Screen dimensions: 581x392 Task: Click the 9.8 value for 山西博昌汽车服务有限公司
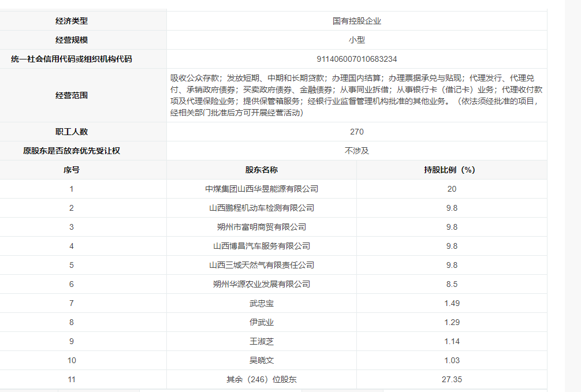pyautogui.click(x=452, y=246)
